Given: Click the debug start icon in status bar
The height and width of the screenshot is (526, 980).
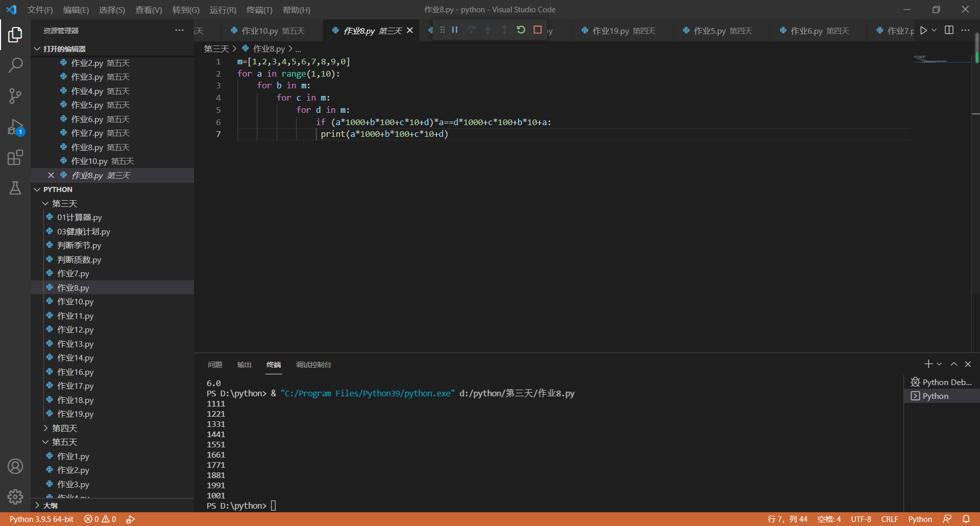Looking at the screenshot, I should 131,519.
